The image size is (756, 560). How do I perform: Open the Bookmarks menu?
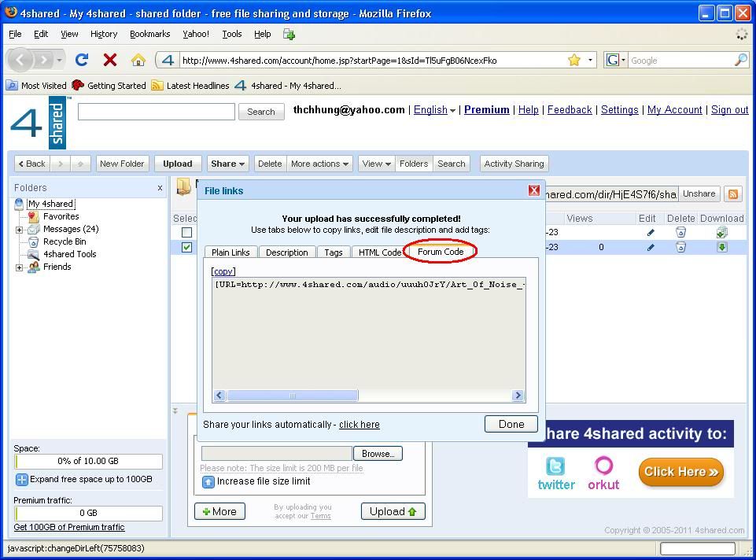(150, 34)
